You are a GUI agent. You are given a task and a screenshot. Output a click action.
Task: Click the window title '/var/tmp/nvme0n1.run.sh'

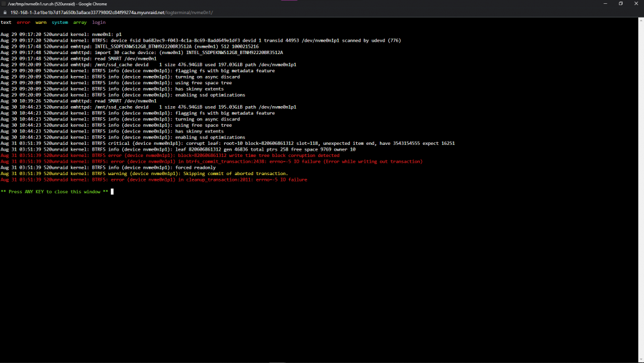(x=57, y=4)
